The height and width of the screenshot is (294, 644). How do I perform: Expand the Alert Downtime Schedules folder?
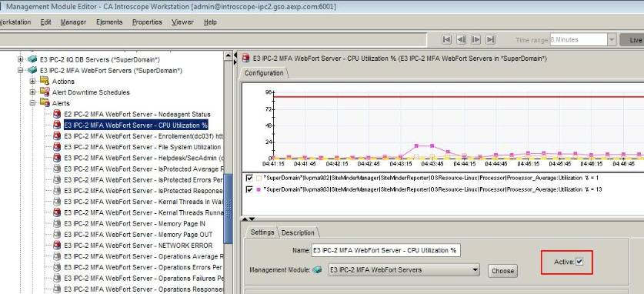click(32, 92)
